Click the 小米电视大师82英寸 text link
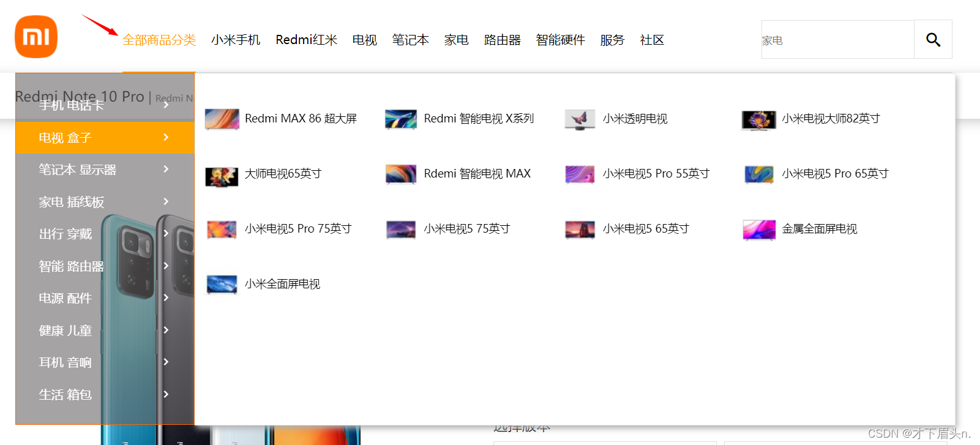Viewport: 980px width, 445px height. pyautogui.click(x=831, y=119)
